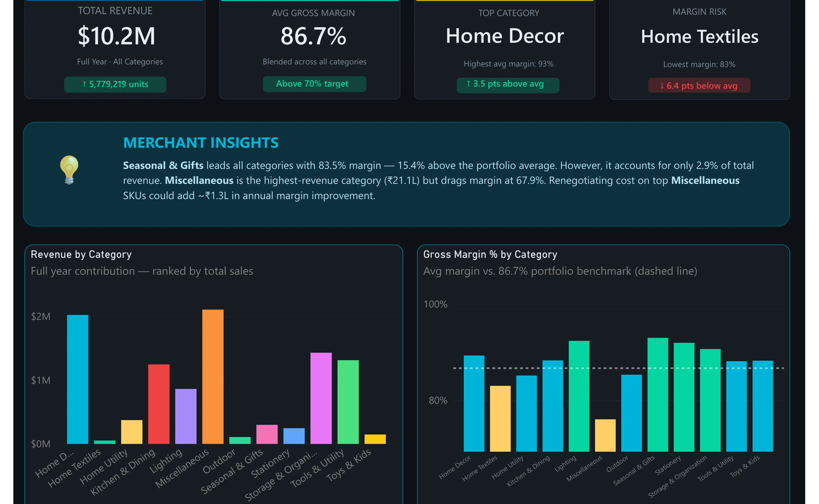The image size is (819, 504).
Task: Click the Storage & Organization margin bar
Action: tap(710, 400)
